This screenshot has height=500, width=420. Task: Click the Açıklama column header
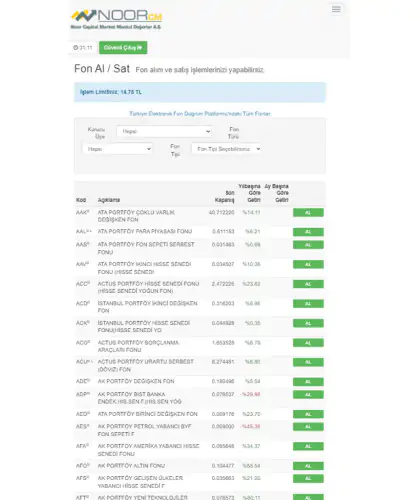(109, 200)
